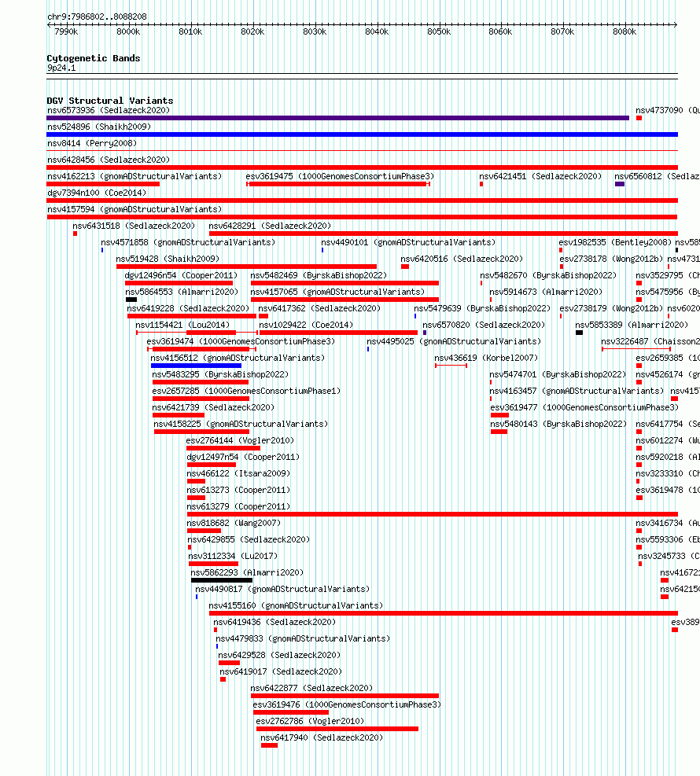Open nsv5482670 (ByrskaBishop2022) entry
This screenshot has width=700, height=776.
[548, 275]
